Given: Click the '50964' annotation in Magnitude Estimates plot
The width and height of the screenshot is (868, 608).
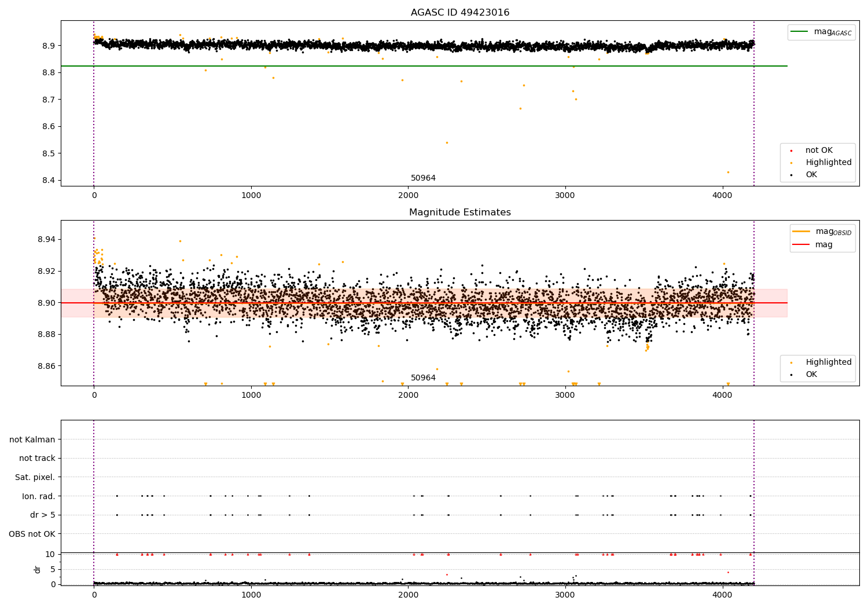Looking at the screenshot, I should coord(424,378).
